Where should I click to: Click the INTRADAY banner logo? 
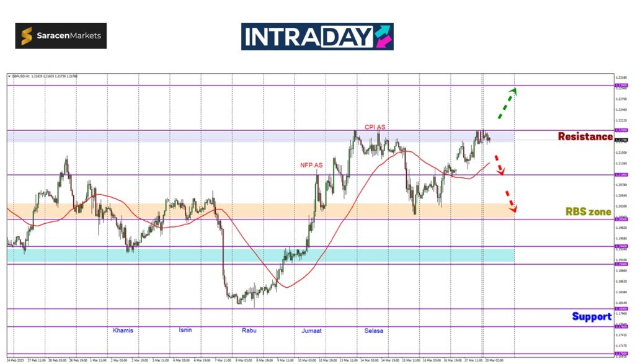click(317, 37)
